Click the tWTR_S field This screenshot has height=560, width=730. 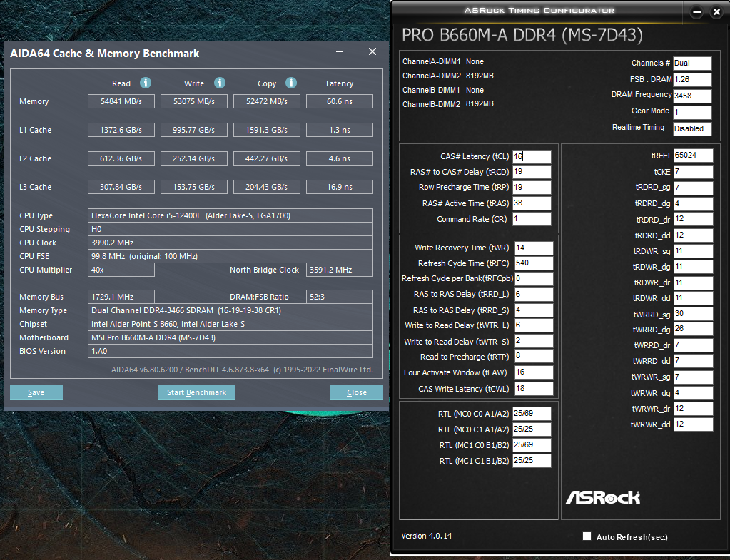(x=534, y=341)
